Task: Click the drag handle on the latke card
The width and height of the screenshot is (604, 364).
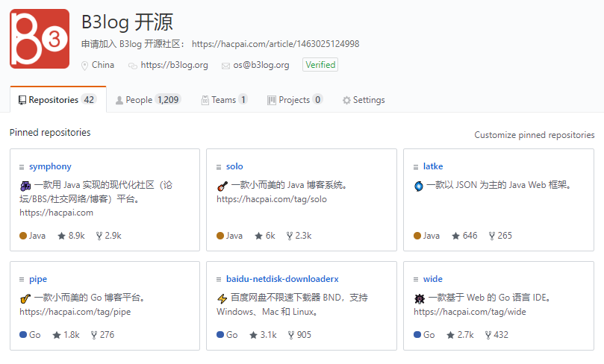Action: point(416,167)
